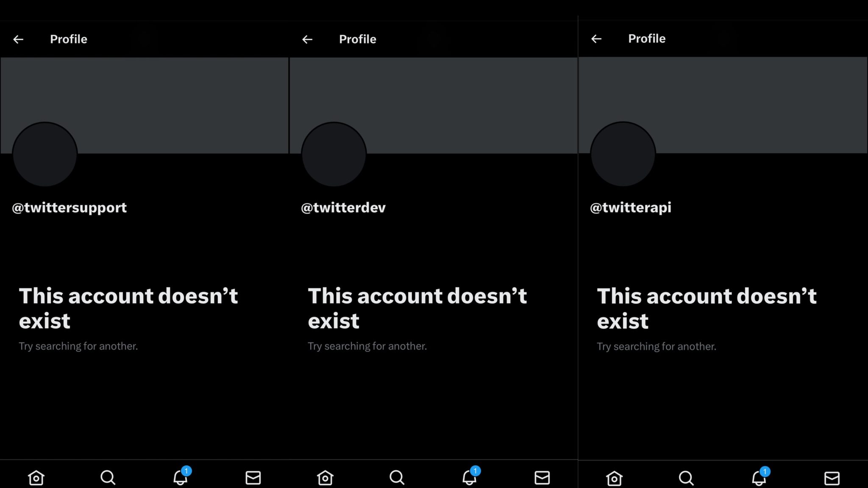
Task: Open Home in the @twittersupport panel
Action: (36, 477)
